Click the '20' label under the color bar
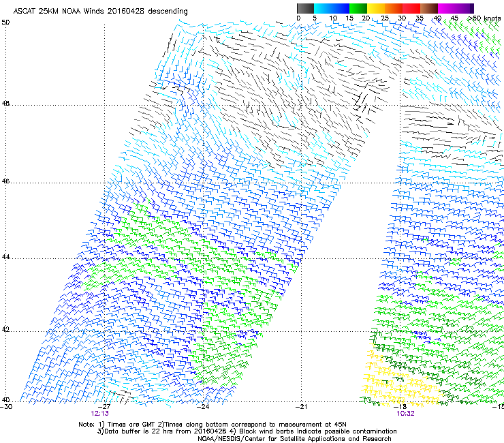 366,18
